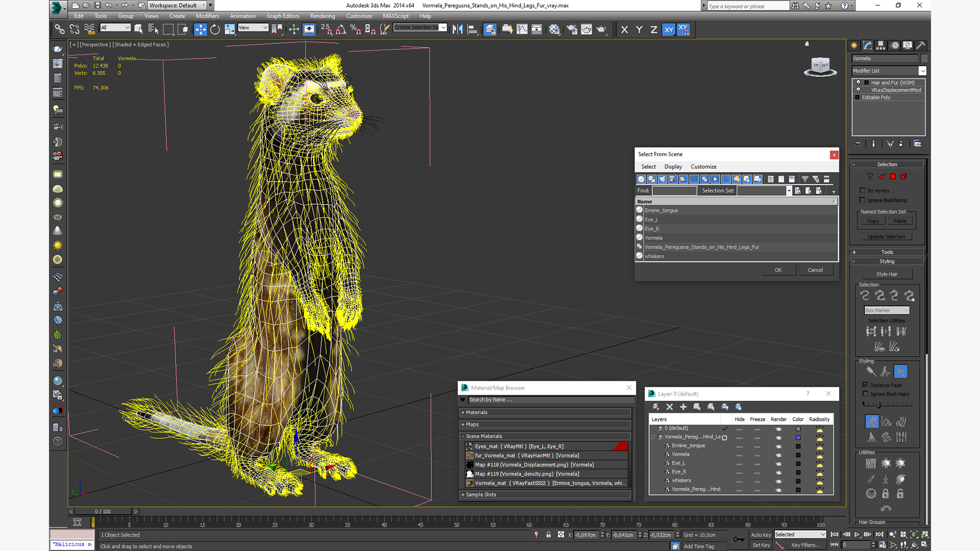This screenshot has height=551, width=980.
Task: Click the Key Filters button
Action: [x=805, y=545]
